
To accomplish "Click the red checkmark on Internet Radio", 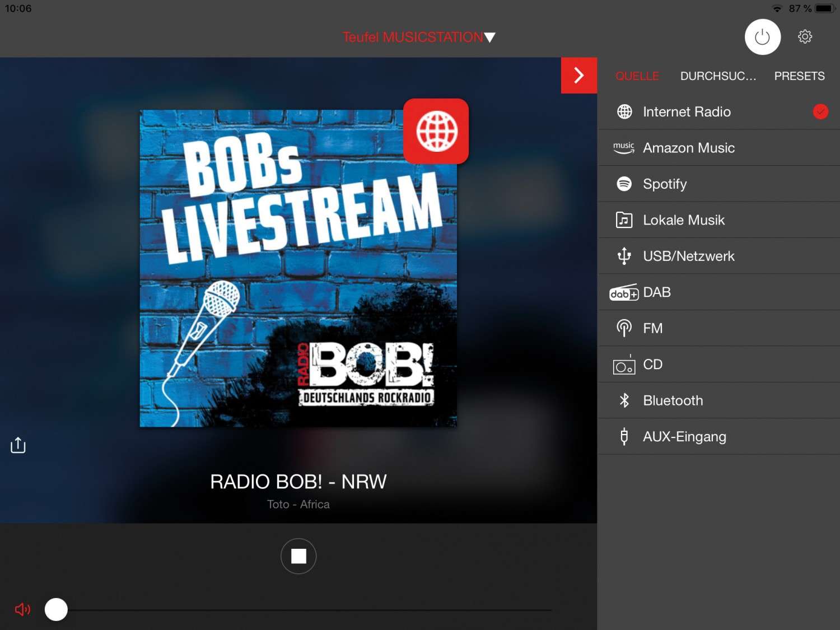I will [820, 112].
